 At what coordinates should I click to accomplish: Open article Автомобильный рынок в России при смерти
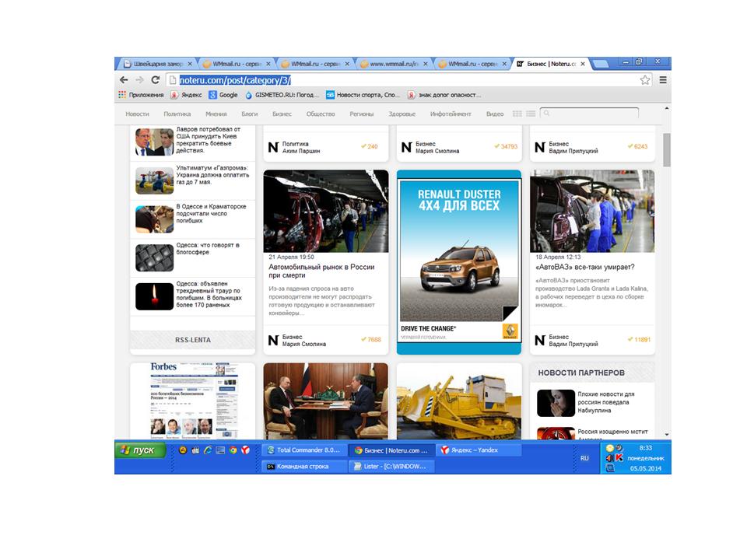coord(321,271)
